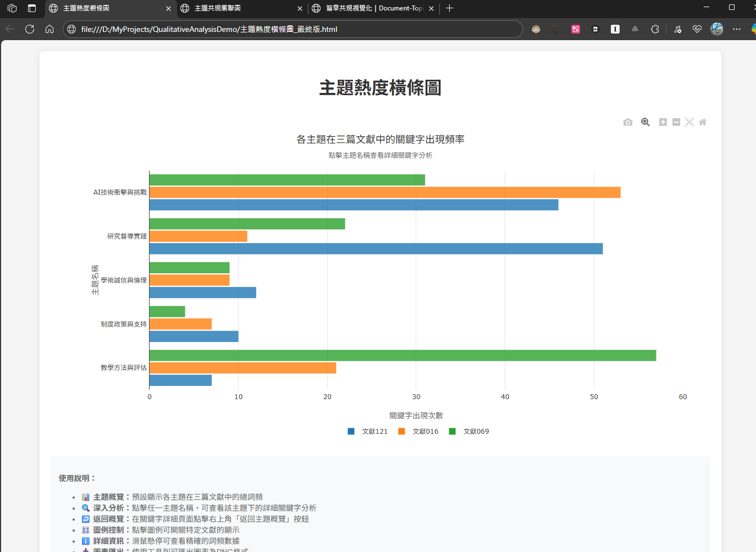Viewport: 756px width, 552px height.
Task: Toggle 文獻069 series in chart legend
Action: point(470,432)
